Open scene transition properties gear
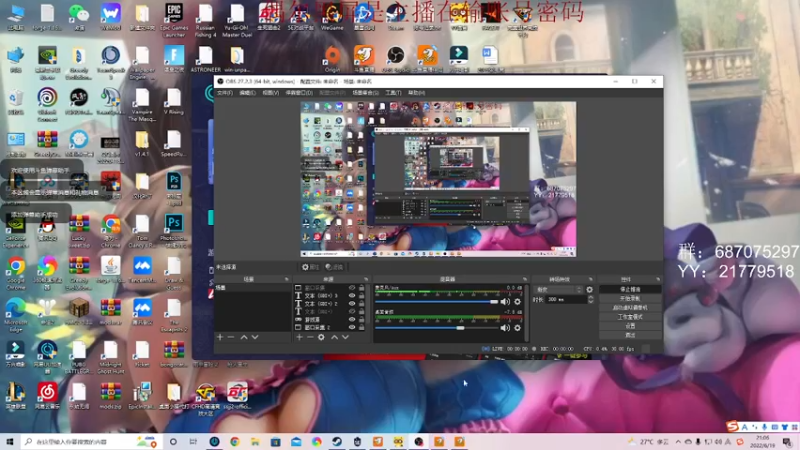This screenshot has height=450, width=800. [590, 289]
